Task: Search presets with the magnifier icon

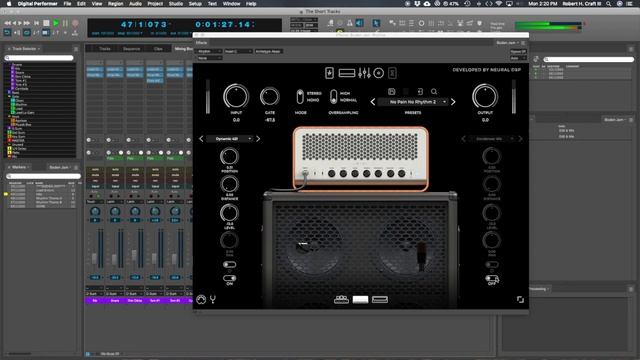Action: [x=434, y=91]
